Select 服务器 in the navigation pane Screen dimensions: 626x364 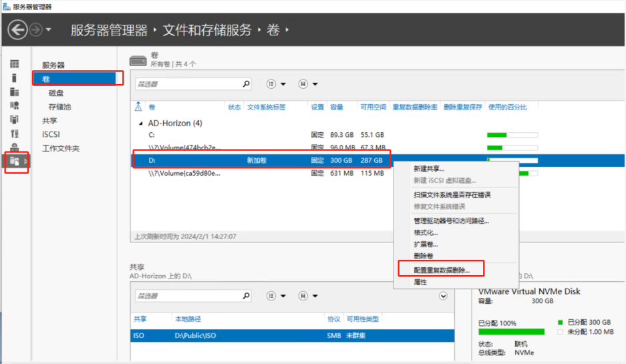(x=53, y=65)
